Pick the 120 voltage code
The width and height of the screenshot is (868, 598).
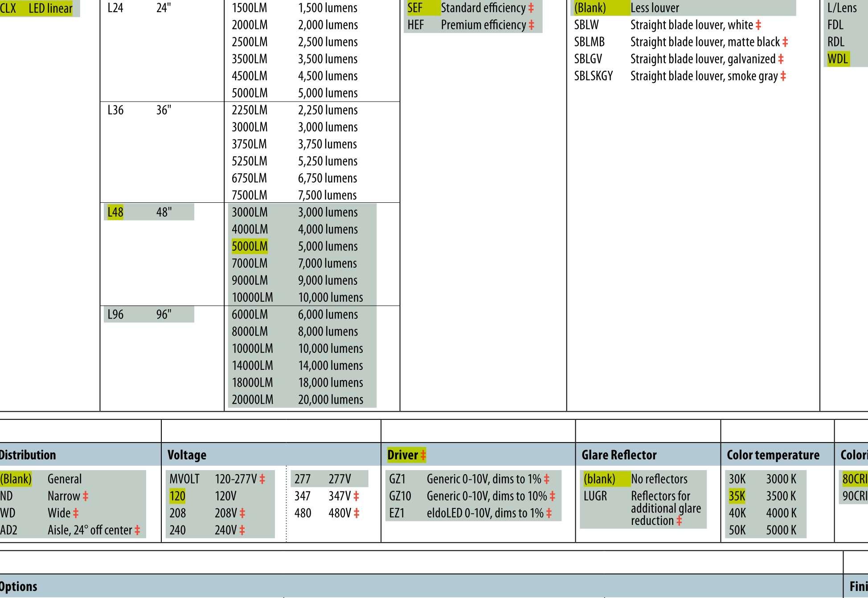pyautogui.click(x=177, y=496)
